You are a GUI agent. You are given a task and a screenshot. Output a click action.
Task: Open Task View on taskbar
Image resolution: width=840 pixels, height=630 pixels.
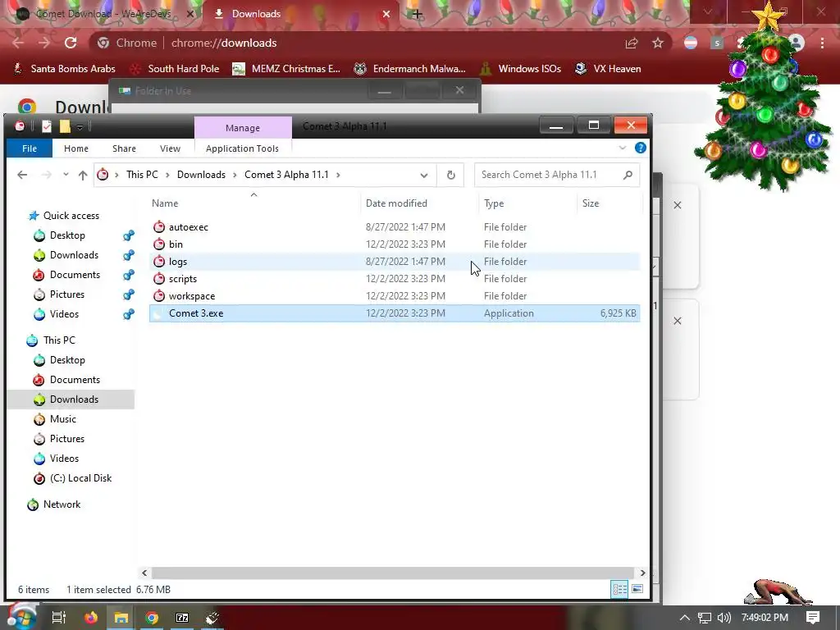point(59,618)
